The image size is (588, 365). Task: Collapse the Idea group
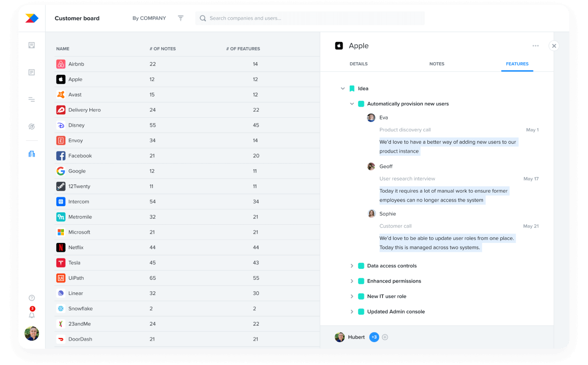pos(343,88)
